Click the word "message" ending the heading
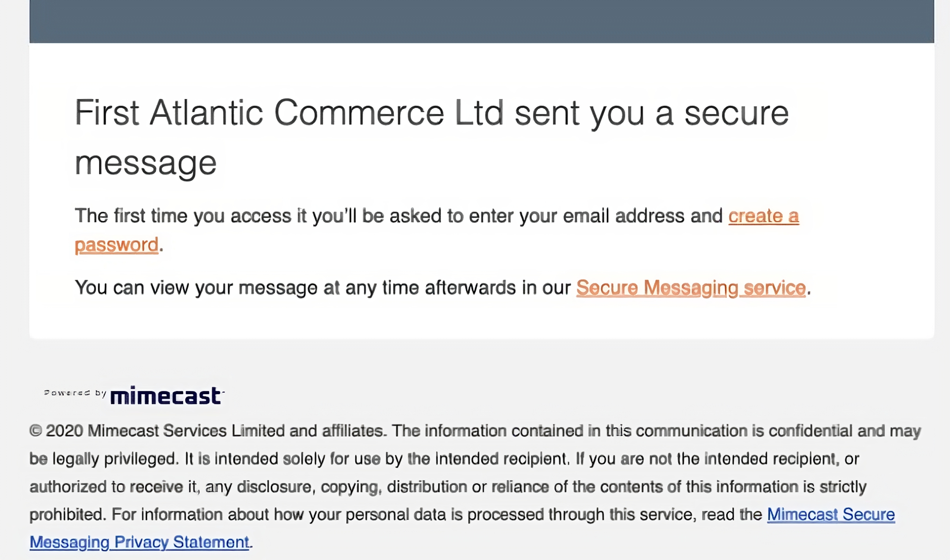Viewport: 950px width, 560px height. pyautogui.click(x=146, y=163)
